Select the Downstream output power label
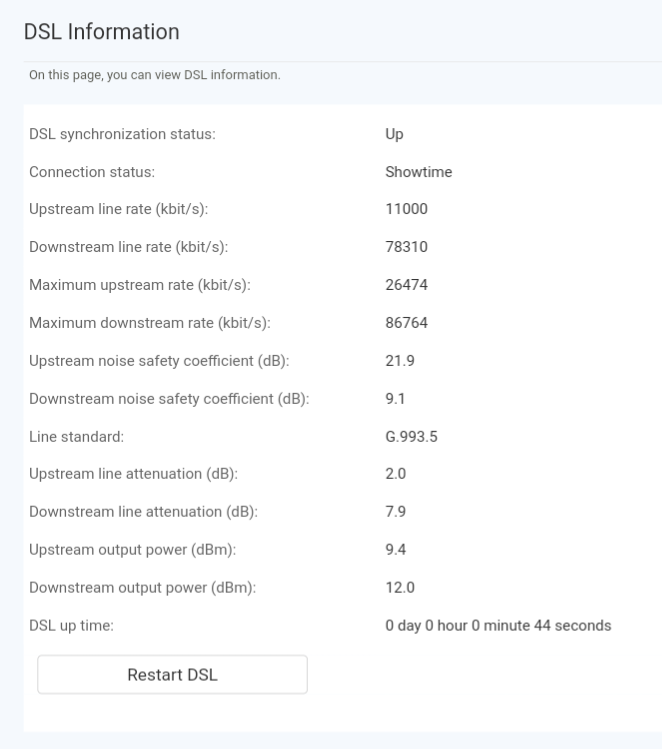The image size is (662, 749). [x=143, y=588]
